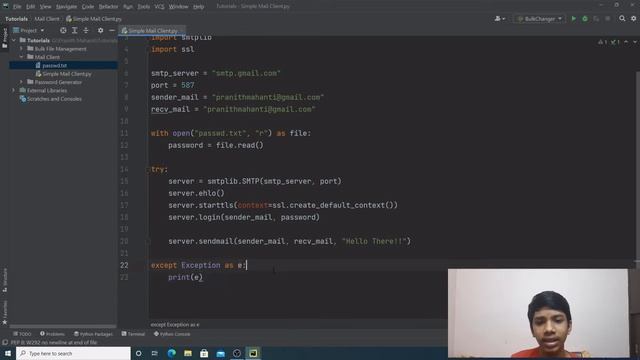Click Windows taskbar search box

coord(73,353)
